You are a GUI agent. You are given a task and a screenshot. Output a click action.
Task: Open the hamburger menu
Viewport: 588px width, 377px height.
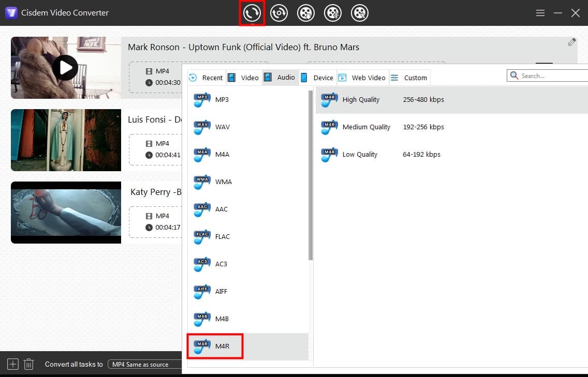point(540,13)
